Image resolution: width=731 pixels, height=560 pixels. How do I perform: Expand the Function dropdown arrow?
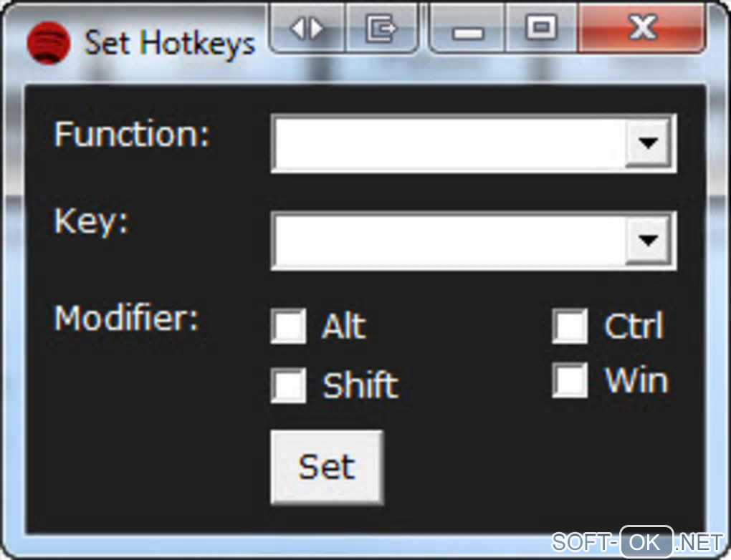648,143
